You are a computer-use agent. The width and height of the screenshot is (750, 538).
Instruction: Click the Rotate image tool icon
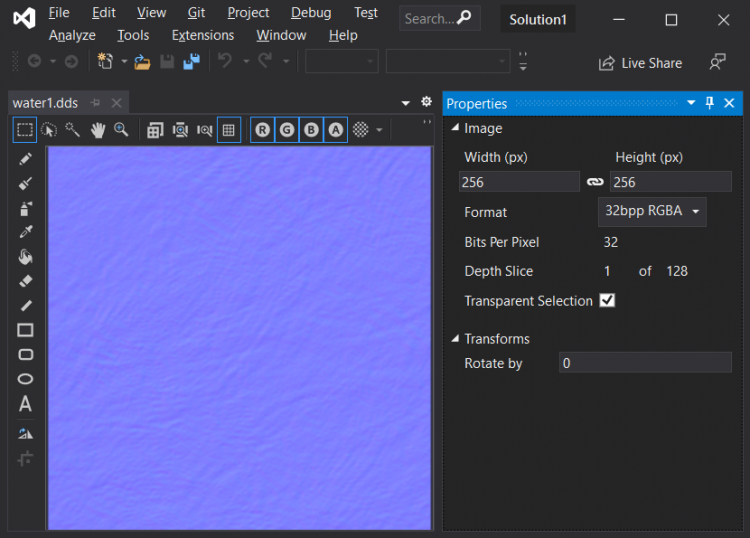(x=25, y=434)
